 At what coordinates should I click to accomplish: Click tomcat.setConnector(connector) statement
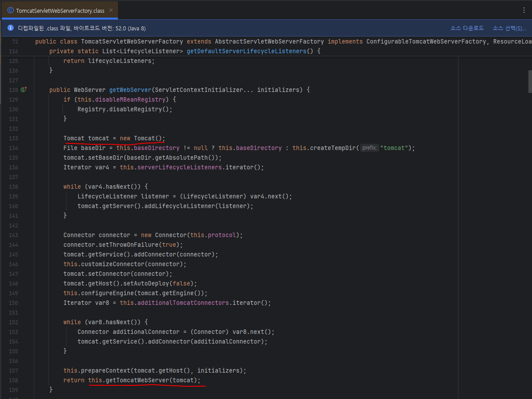tap(118, 274)
